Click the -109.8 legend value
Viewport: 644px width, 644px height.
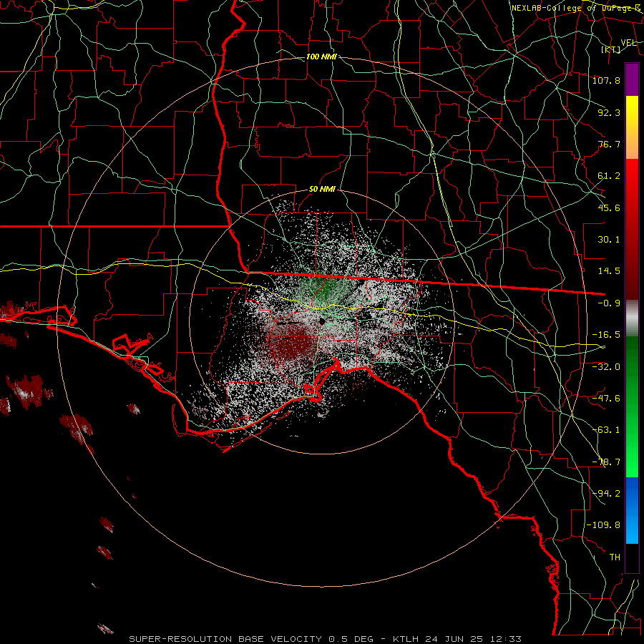pyautogui.click(x=603, y=525)
